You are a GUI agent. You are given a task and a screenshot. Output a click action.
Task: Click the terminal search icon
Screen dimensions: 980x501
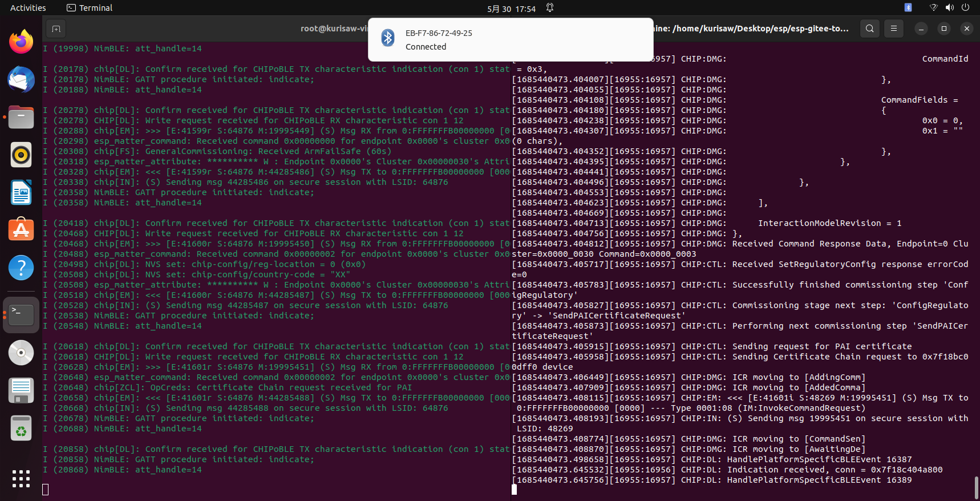869,29
